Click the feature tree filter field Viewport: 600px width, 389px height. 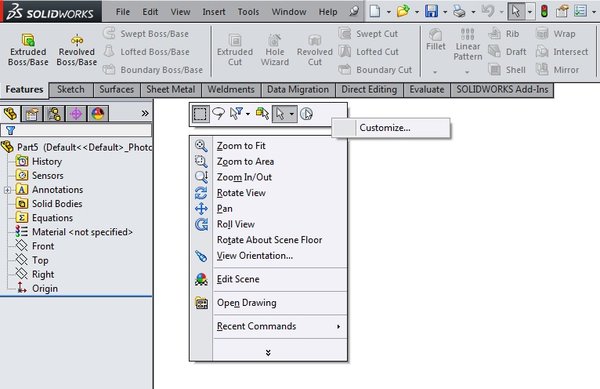click(76, 130)
